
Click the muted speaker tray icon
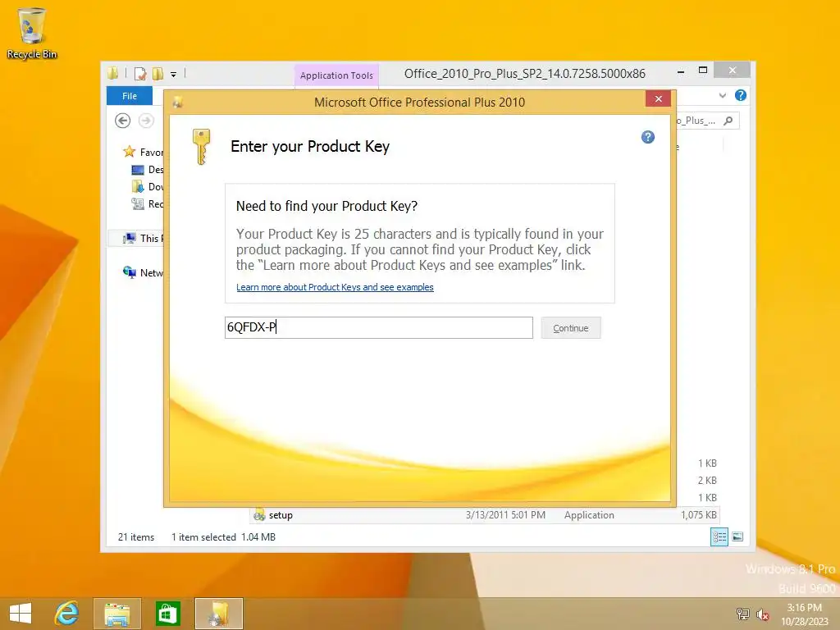tap(762, 614)
